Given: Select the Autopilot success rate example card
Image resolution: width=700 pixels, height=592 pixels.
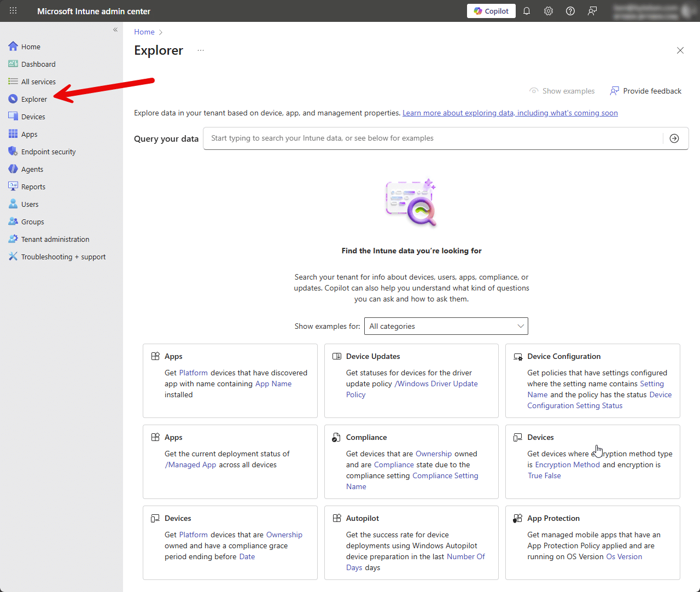Looking at the screenshot, I should (411, 542).
